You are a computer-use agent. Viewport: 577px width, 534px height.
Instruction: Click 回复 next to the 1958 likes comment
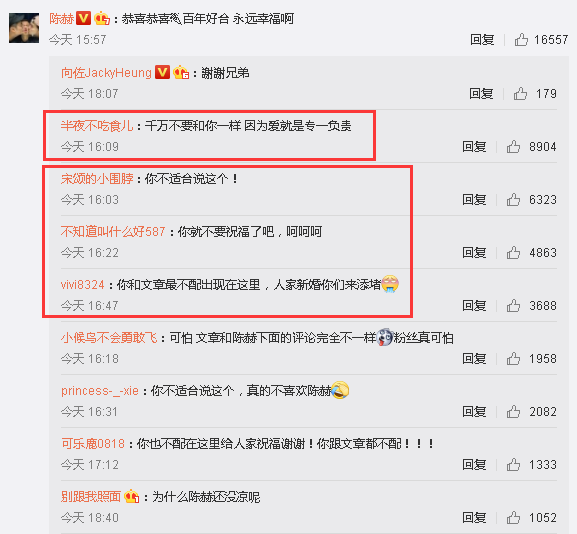point(474,358)
